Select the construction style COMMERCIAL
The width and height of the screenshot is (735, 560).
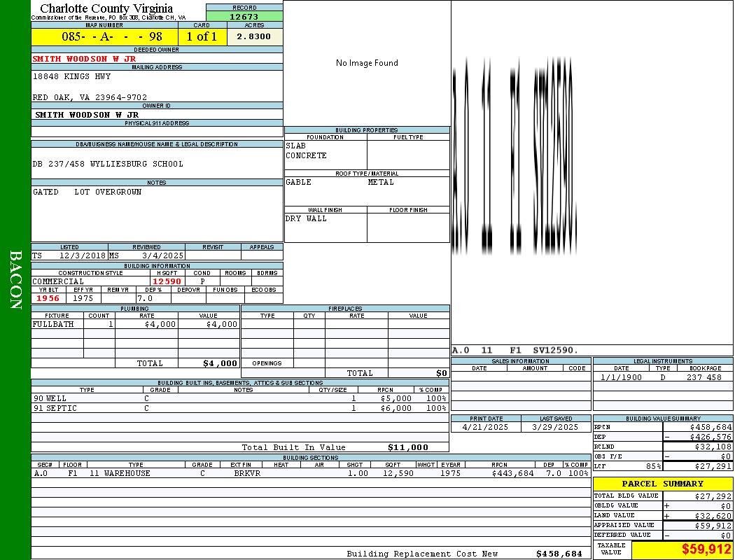[58, 281]
